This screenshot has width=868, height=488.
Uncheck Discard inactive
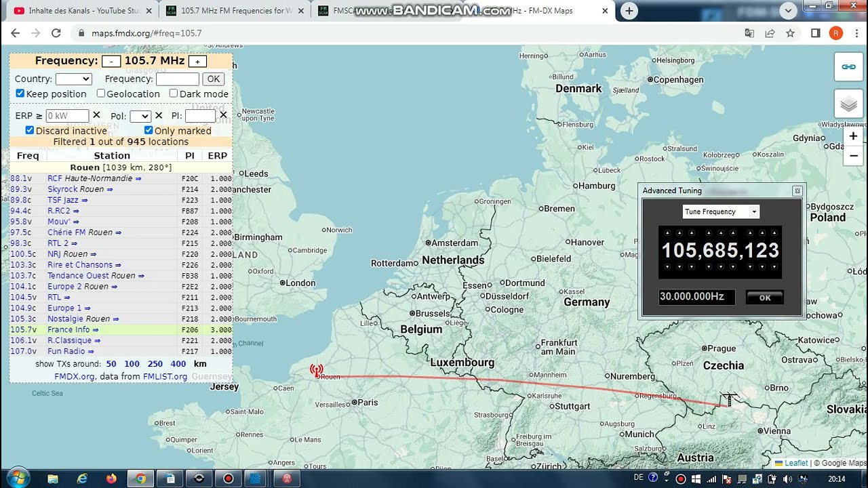[x=30, y=130]
